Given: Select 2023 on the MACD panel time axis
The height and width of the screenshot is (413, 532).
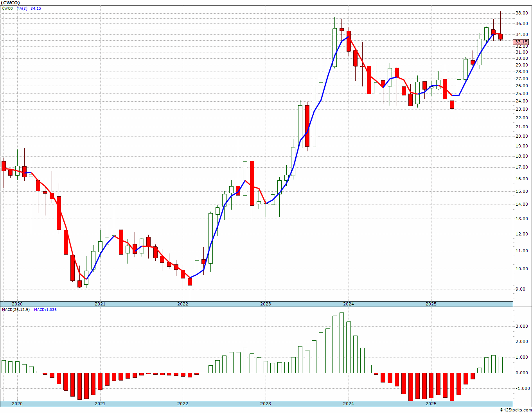Looking at the screenshot, I should [x=266, y=404].
